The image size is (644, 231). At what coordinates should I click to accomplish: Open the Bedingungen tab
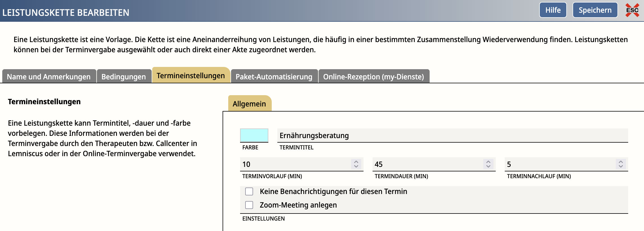coord(124,77)
